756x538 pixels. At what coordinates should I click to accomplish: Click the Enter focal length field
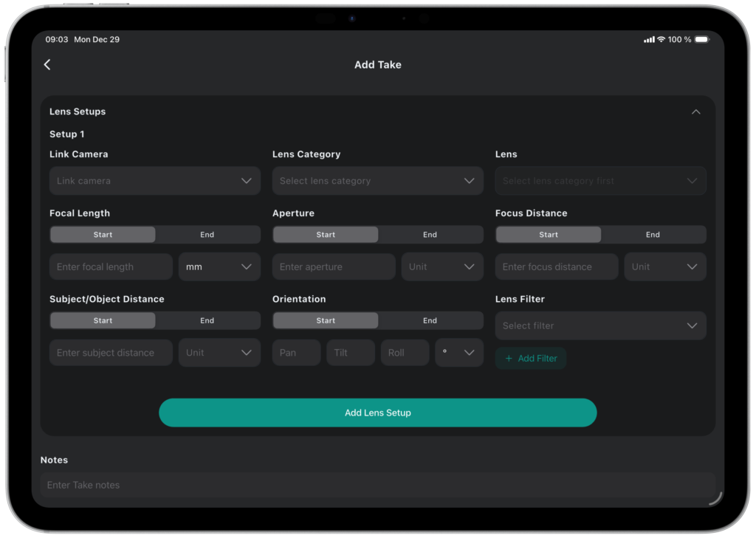tap(111, 267)
